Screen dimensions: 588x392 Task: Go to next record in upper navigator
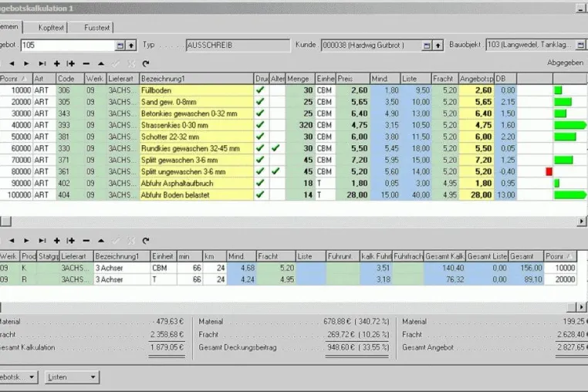point(26,64)
